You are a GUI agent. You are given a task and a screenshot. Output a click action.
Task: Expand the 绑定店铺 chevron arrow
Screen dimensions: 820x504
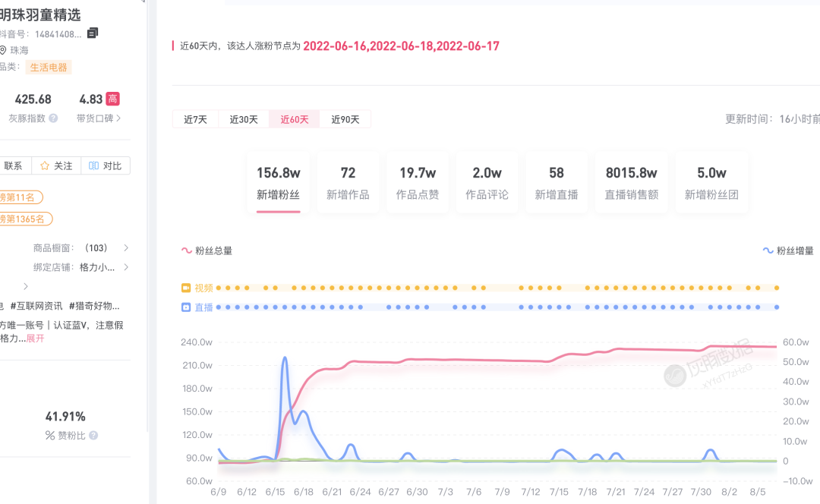126,267
